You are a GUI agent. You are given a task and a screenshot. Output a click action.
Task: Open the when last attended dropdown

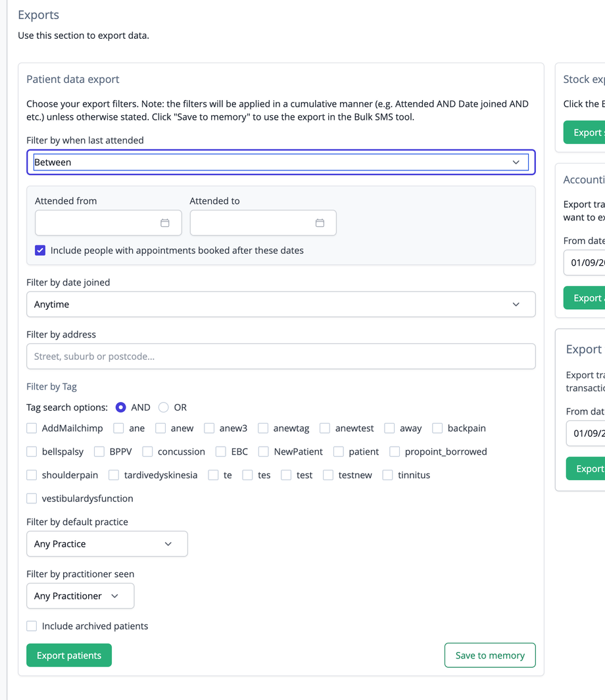[281, 162]
